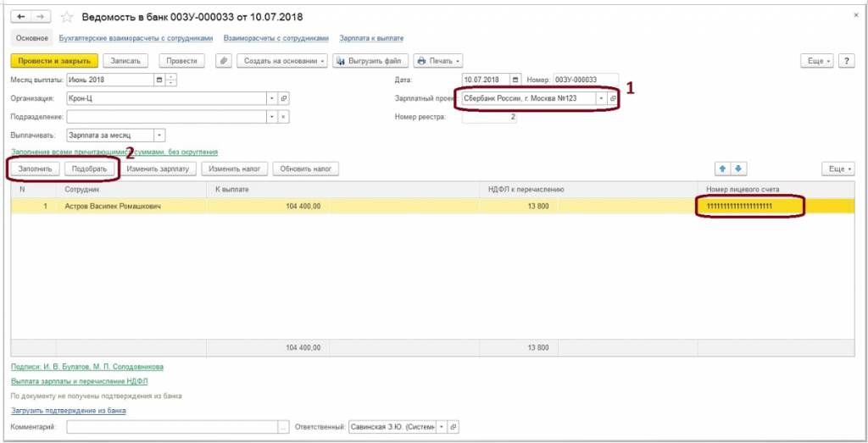Expand the Выплачивать dropdown
The image size is (868, 443).
tap(159, 135)
